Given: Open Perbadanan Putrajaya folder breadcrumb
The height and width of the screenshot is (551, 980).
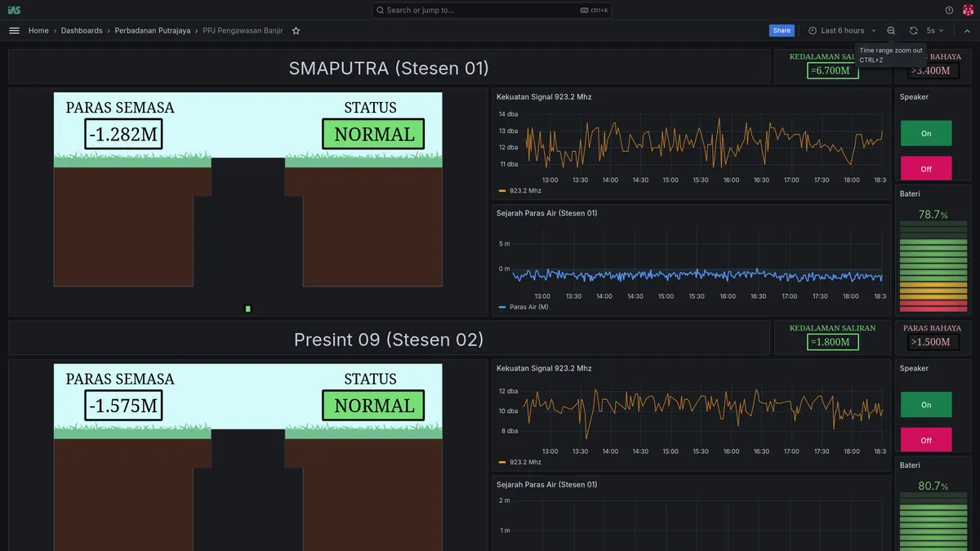Looking at the screenshot, I should (x=152, y=30).
